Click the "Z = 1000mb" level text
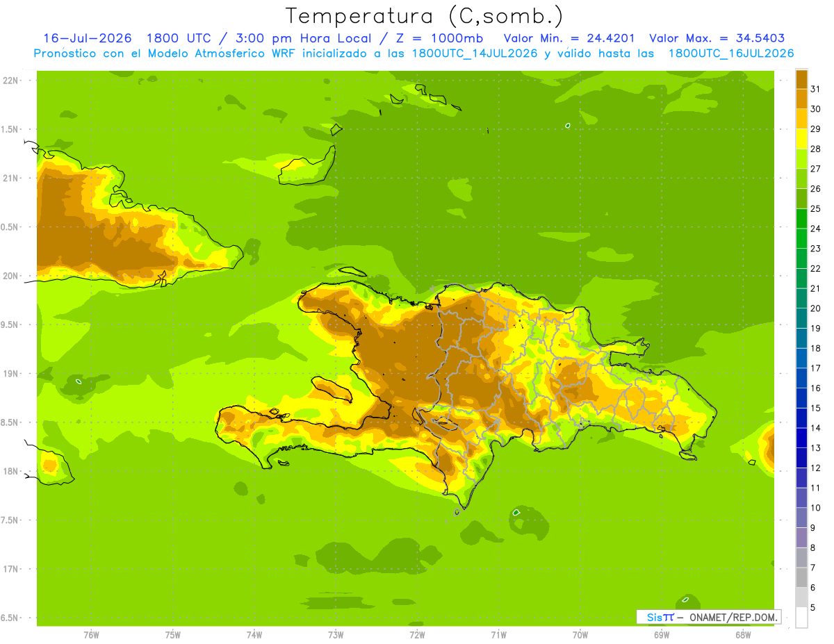The height and width of the screenshot is (644, 834). pos(445,38)
